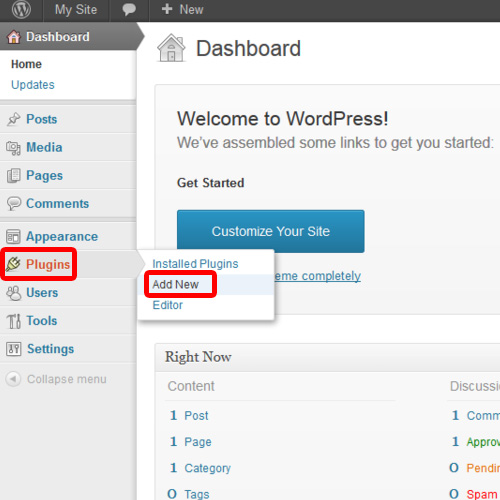
Task: Open the Posts menu
Action: point(42,119)
